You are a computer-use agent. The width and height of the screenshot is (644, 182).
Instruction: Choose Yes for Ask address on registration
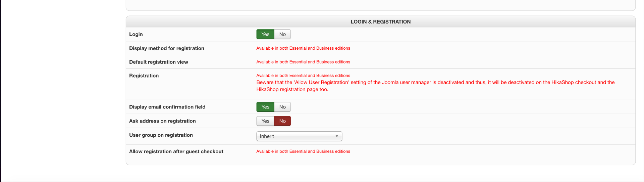(265, 121)
